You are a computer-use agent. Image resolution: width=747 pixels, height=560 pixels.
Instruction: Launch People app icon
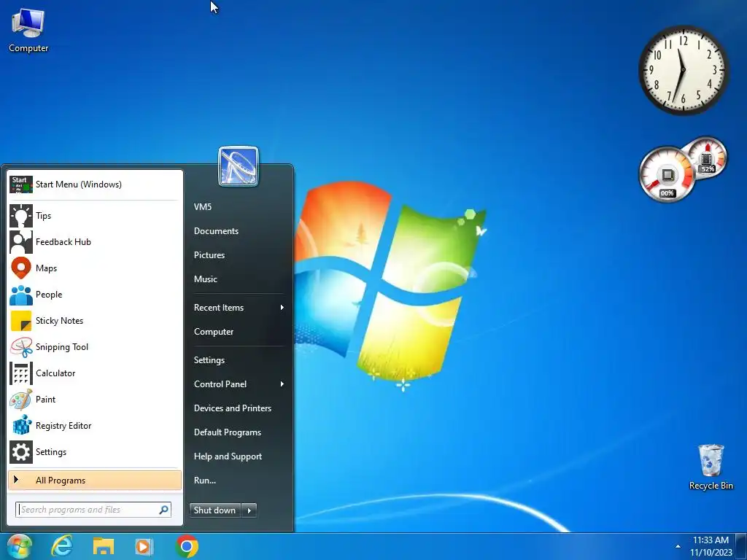coord(21,295)
